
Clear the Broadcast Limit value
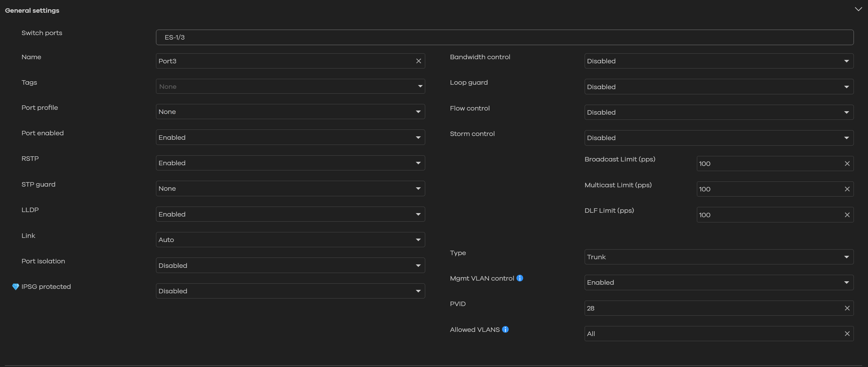coord(847,164)
